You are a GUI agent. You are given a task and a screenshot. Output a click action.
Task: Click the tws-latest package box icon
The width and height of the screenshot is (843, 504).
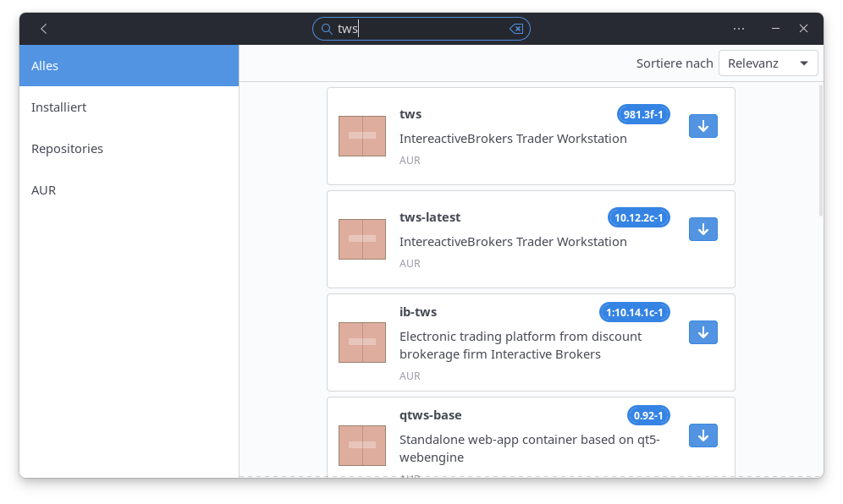(361, 239)
